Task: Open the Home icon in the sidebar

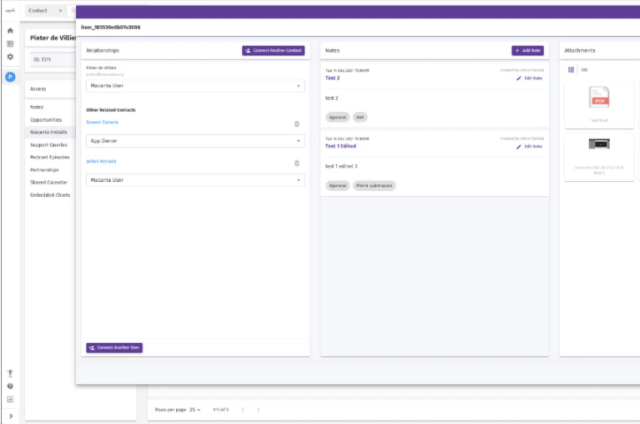Action: pos(10,31)
